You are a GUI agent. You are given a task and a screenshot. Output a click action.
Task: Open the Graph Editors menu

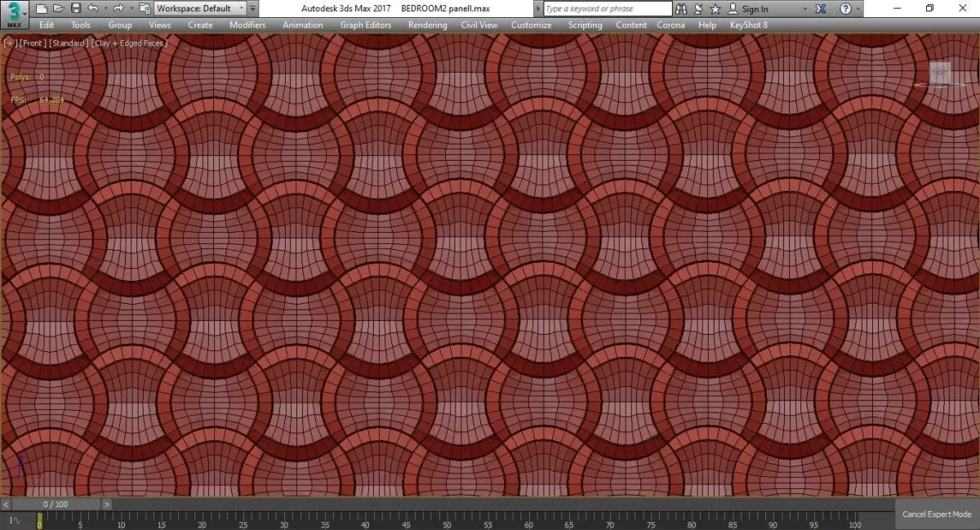(x=366, y=24)
